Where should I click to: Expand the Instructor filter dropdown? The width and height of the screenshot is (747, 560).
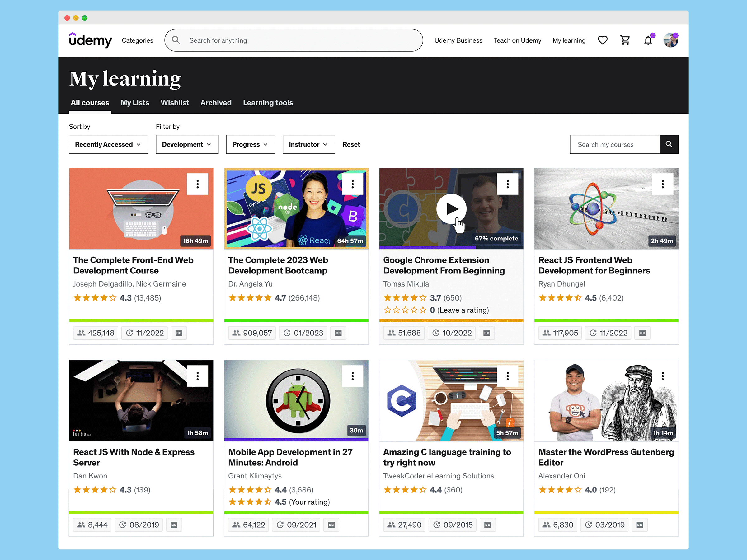click(x=308, y=144)
